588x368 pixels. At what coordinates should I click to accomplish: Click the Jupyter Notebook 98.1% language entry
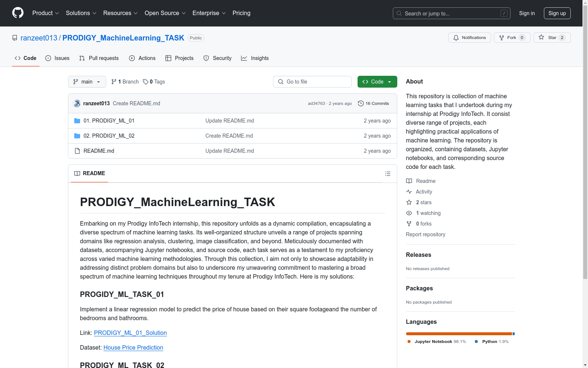437,342
